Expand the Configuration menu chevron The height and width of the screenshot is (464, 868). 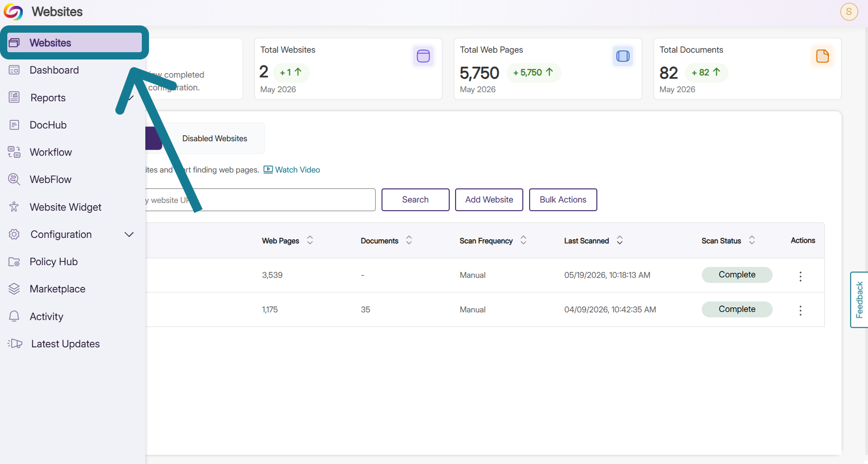click(x=129, y=234)
